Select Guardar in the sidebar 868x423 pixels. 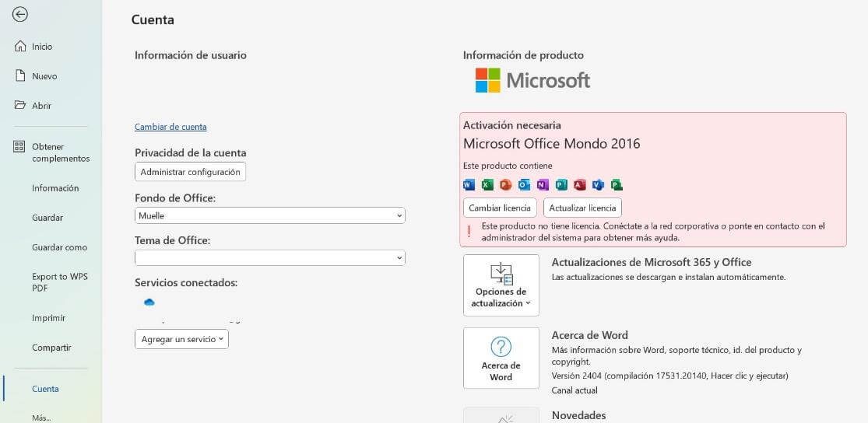click(x=47, y=218)
